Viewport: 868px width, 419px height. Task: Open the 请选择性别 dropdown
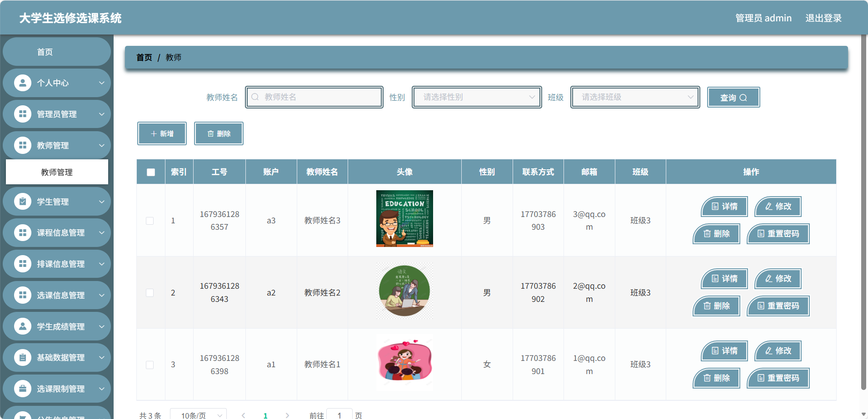(x=477, y=97)
